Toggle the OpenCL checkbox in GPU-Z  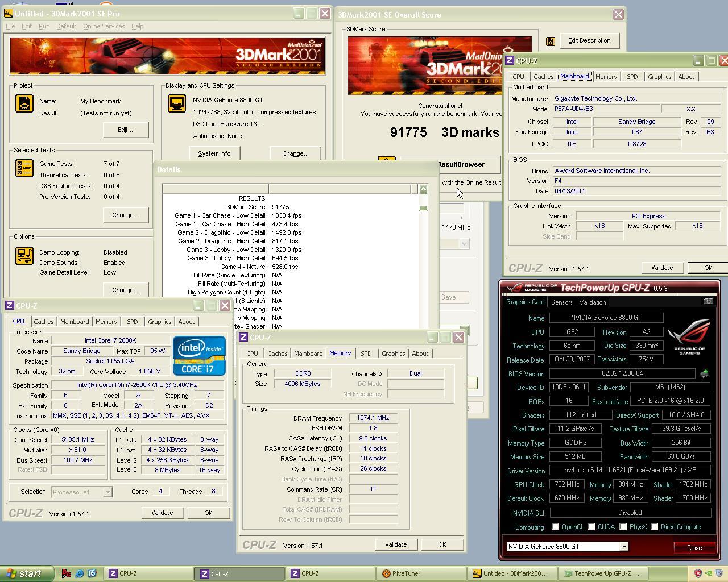coord(556,527)
